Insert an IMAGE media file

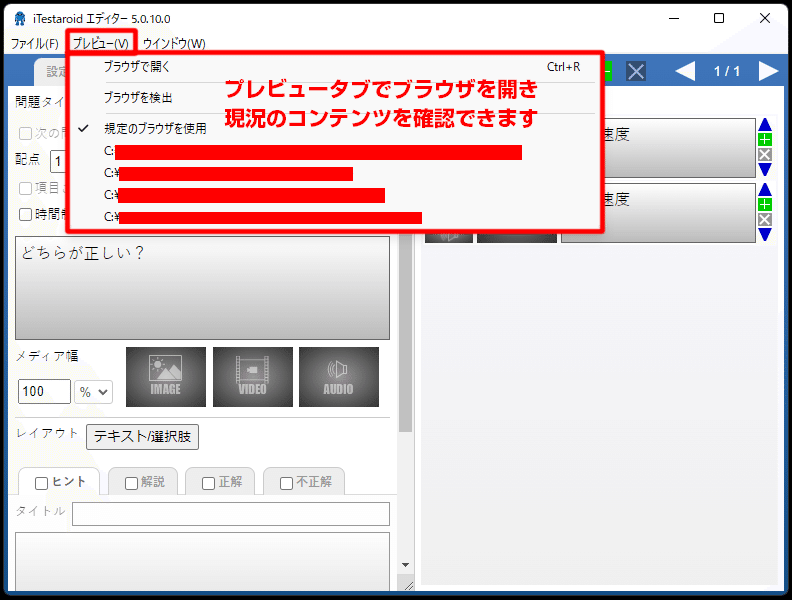pos(166,377)
